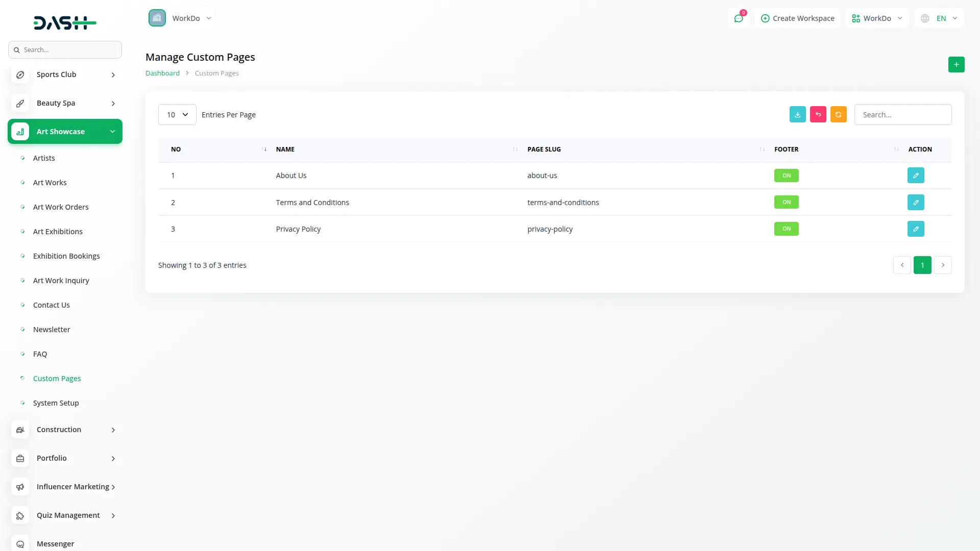
Task: Click the orange refresh icon button
Action: coord(838,114)
